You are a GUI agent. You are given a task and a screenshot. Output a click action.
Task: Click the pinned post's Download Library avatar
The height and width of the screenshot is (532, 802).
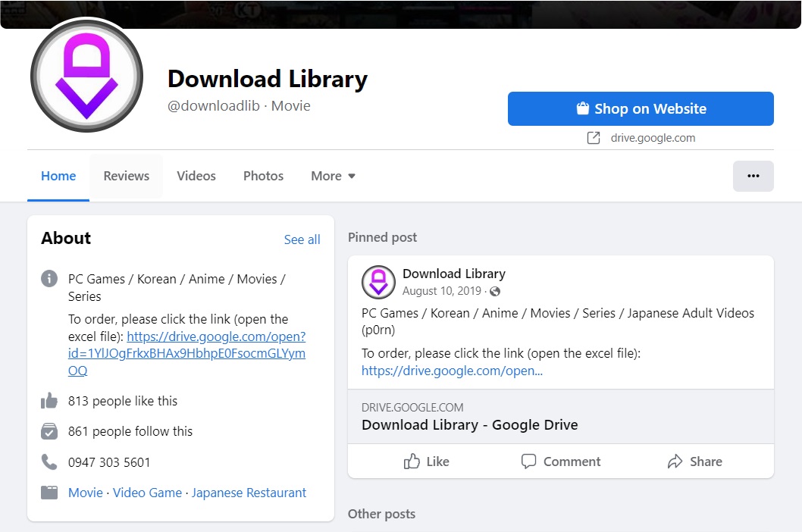378,282
